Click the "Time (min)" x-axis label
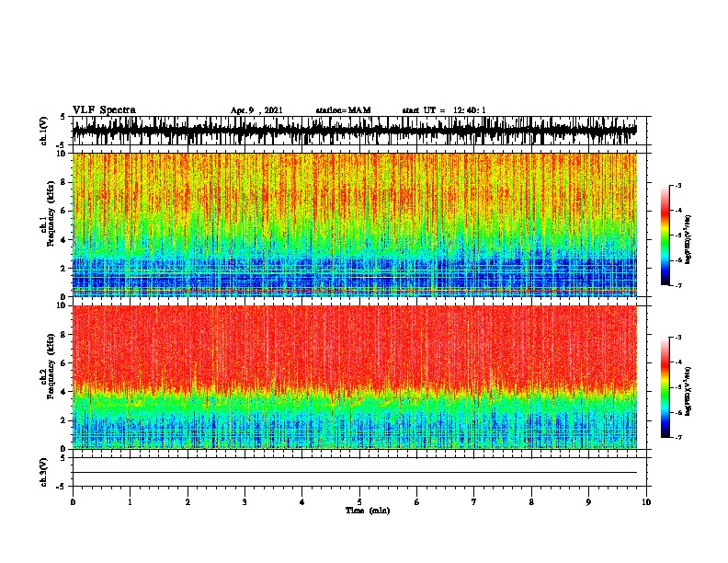The width and height of the screenshot is (728, 563). point(368,511)
